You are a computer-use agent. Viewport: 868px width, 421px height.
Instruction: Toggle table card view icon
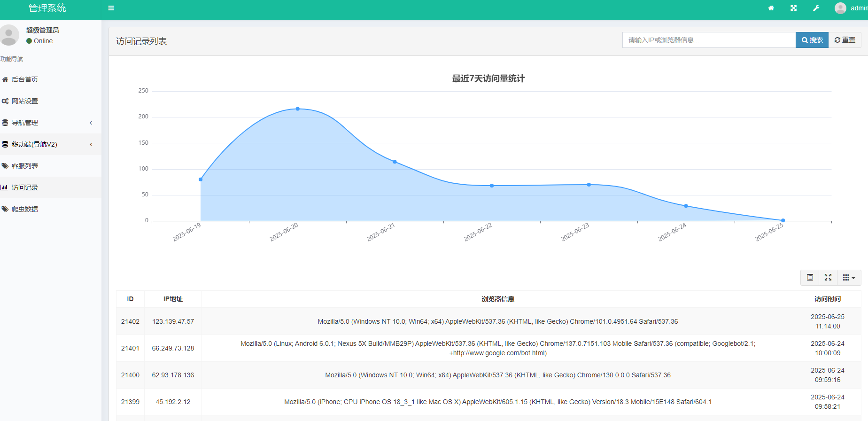tap(810, 278)
